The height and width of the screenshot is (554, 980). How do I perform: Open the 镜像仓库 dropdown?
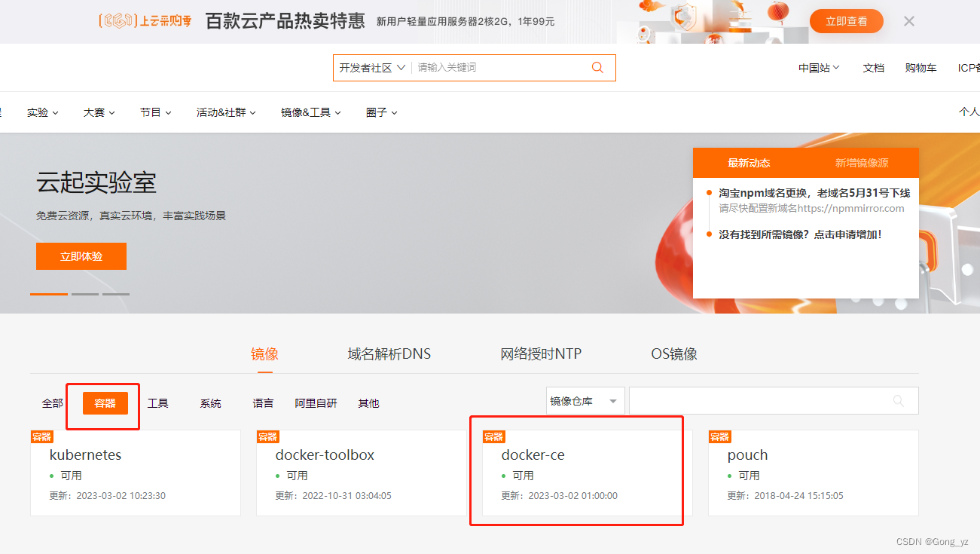585,401
